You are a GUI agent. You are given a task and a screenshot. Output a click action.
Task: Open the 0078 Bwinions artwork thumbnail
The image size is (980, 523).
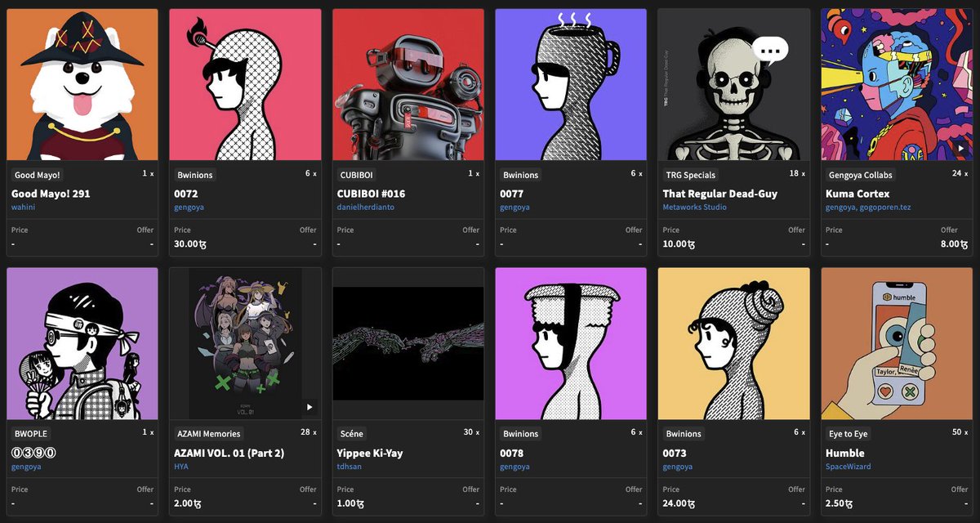tap(571, 344)
